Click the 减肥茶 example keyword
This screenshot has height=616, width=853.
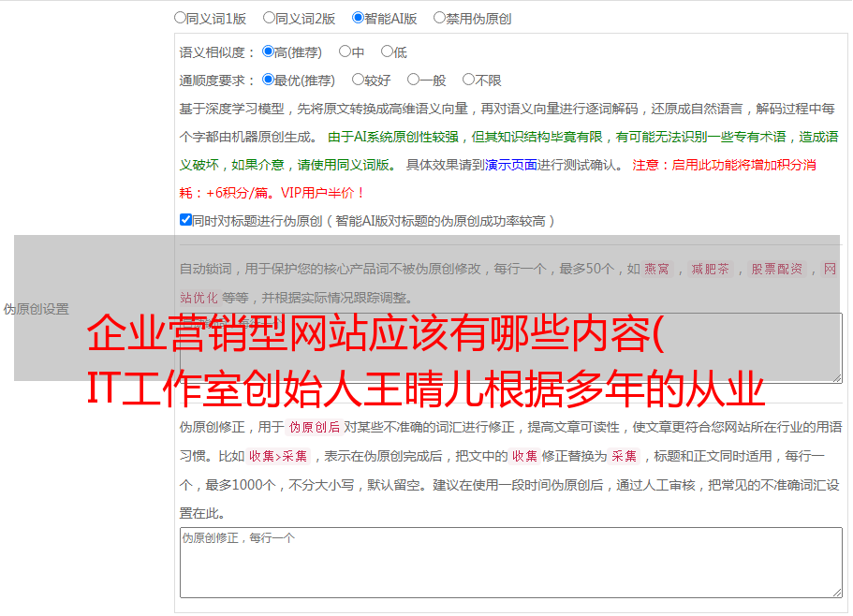click(710, 269)
